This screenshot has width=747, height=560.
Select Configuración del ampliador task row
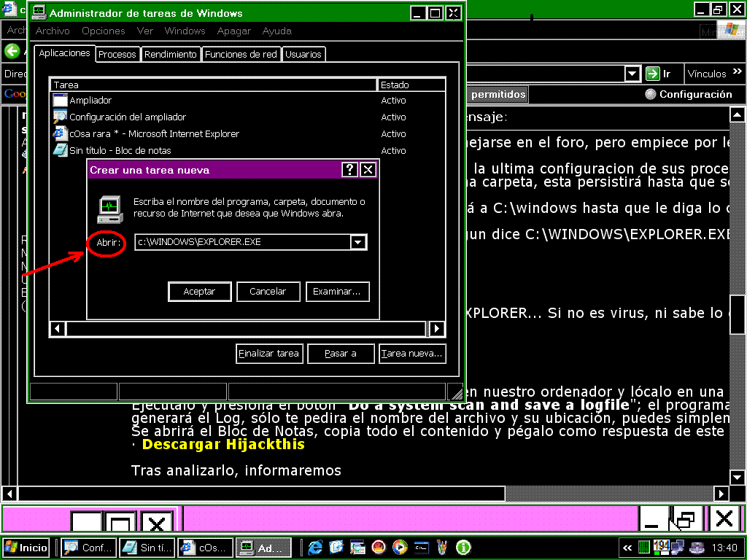[x=248, y=117]
